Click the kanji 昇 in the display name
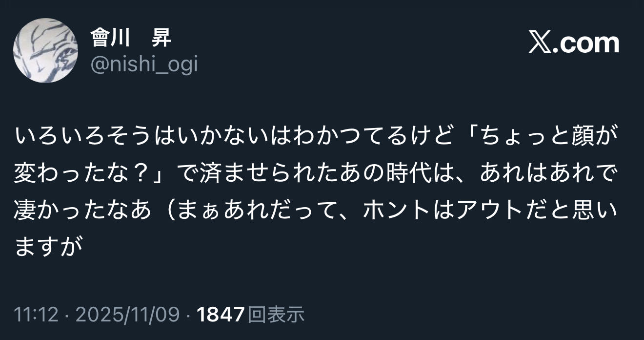The width and height of the screenshot is (644, 340). pos(161,38)
